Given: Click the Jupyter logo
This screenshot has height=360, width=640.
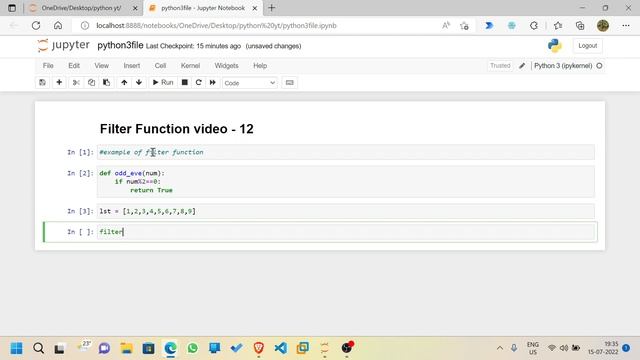Looking at the screenshot, I should point(63,45).
